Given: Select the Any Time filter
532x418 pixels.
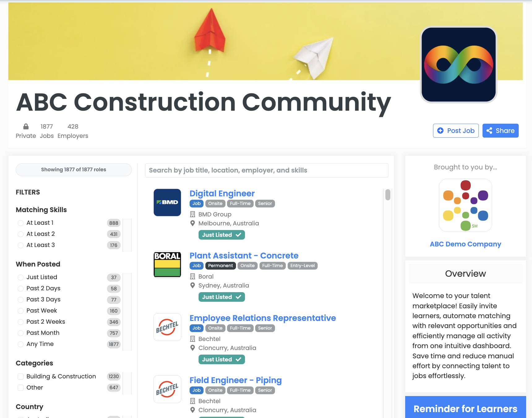Looking at the screenshot, I should (21, 344).
